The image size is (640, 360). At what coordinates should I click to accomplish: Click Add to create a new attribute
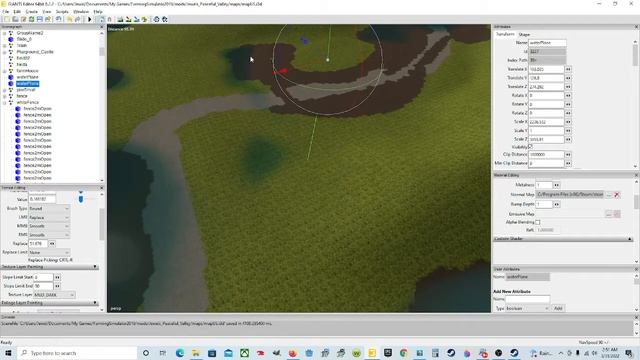558,309
